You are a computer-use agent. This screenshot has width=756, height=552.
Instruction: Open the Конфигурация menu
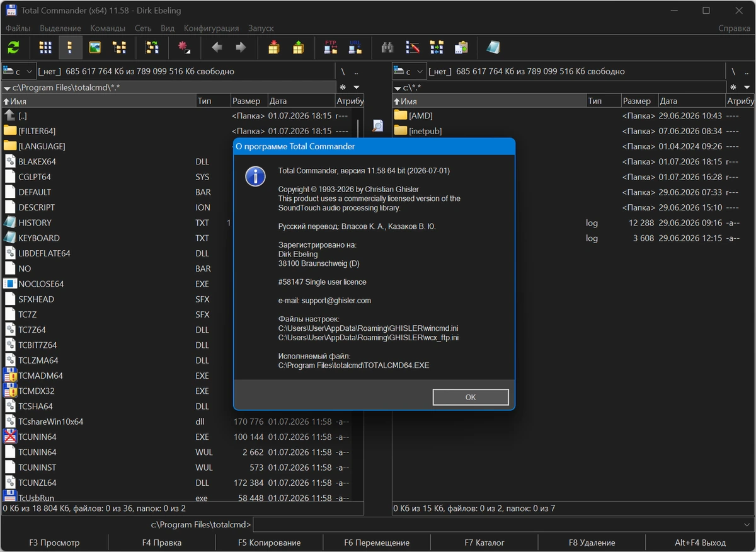[211, 28]
